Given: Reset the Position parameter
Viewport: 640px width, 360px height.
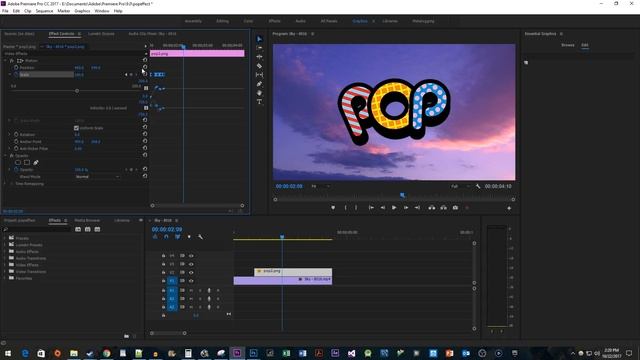Looking at the screenshot, I should tap(145, 67).
